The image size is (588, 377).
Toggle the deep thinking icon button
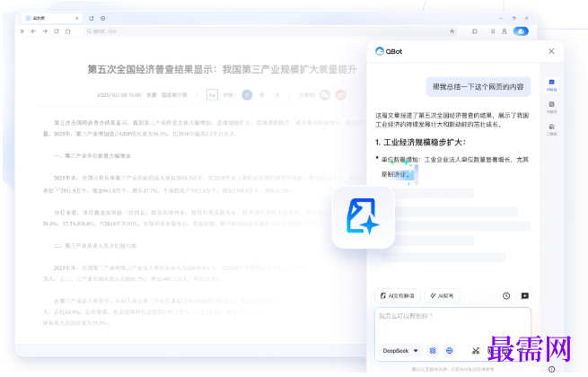point(433,351)
